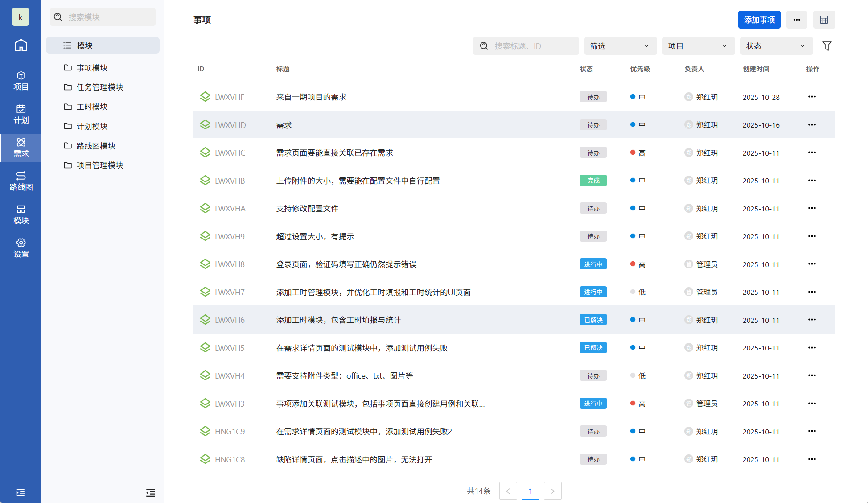
Task: Click the 进行中 status badge for LWXVH8
Action: click(x=593, y=264)
